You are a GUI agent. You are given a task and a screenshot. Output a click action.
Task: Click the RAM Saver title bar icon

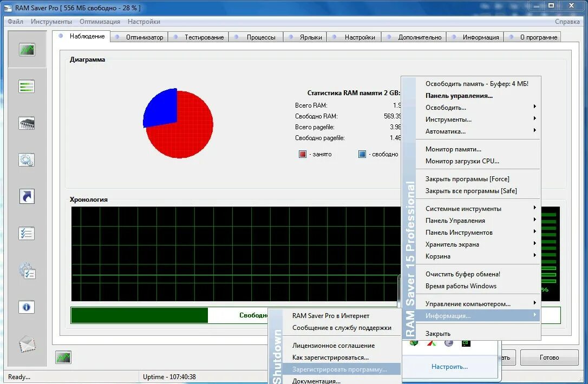8,8
